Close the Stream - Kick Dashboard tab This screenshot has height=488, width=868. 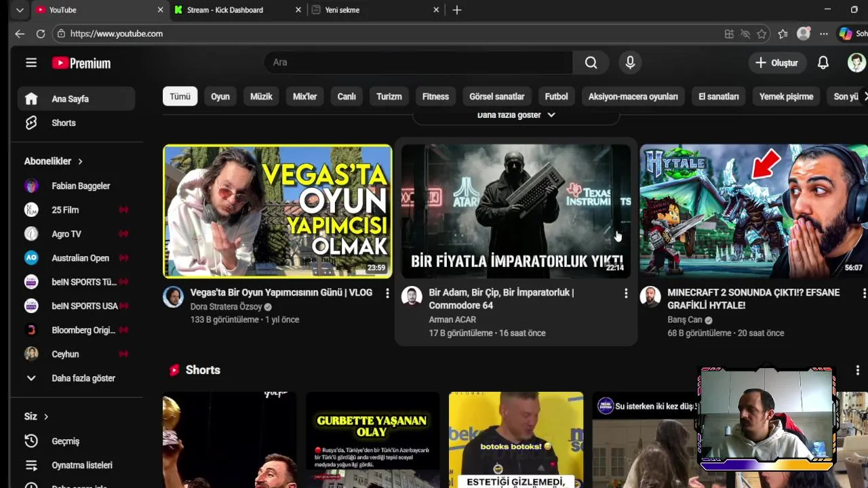pos(298,9)
